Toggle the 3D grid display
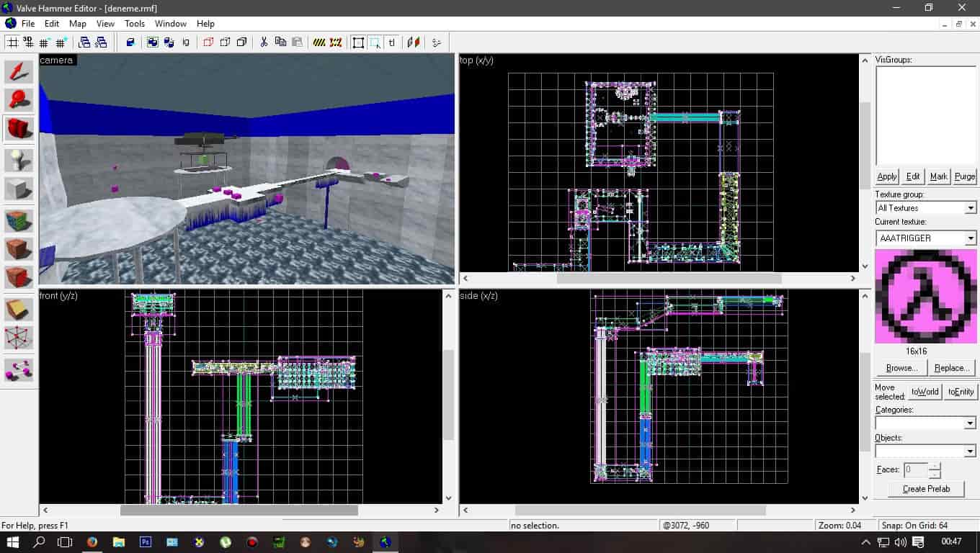 (29, 42)
